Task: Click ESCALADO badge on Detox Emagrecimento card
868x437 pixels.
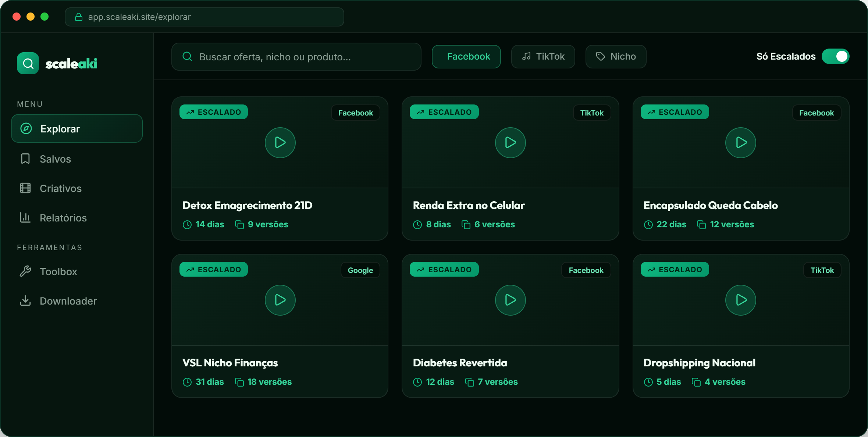Action: coord(214,112)
